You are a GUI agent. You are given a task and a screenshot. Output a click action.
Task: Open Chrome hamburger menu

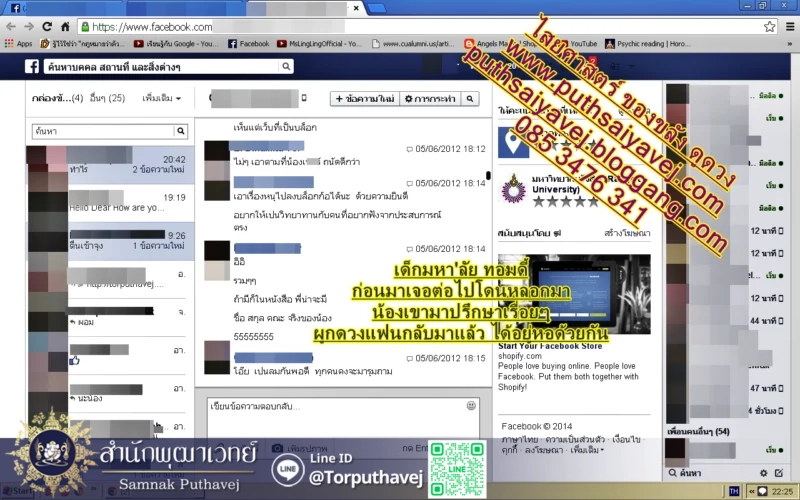click(x=790, y=27)
